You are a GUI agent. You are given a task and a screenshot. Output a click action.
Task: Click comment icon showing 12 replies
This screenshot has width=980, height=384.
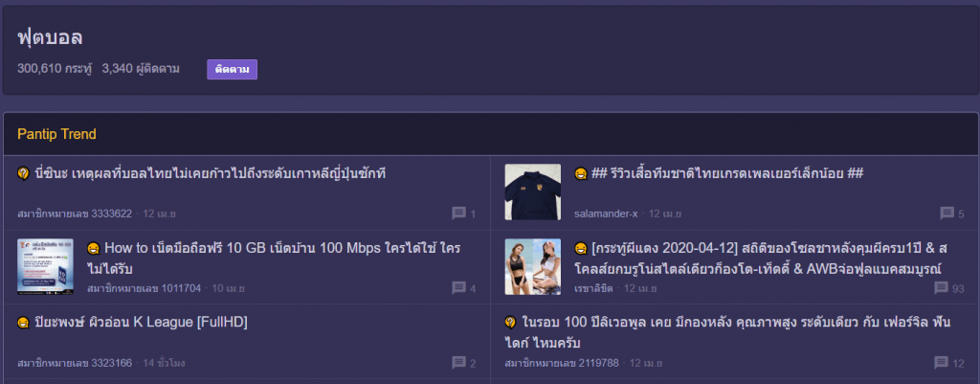click(942, 363)
